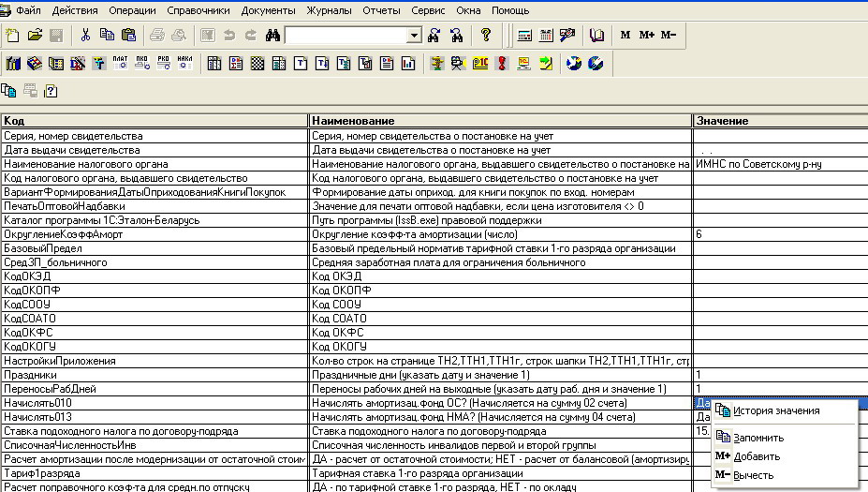Screen dimensions: 868x492
Task: Open the Операции menu
Action: [132, 10]
